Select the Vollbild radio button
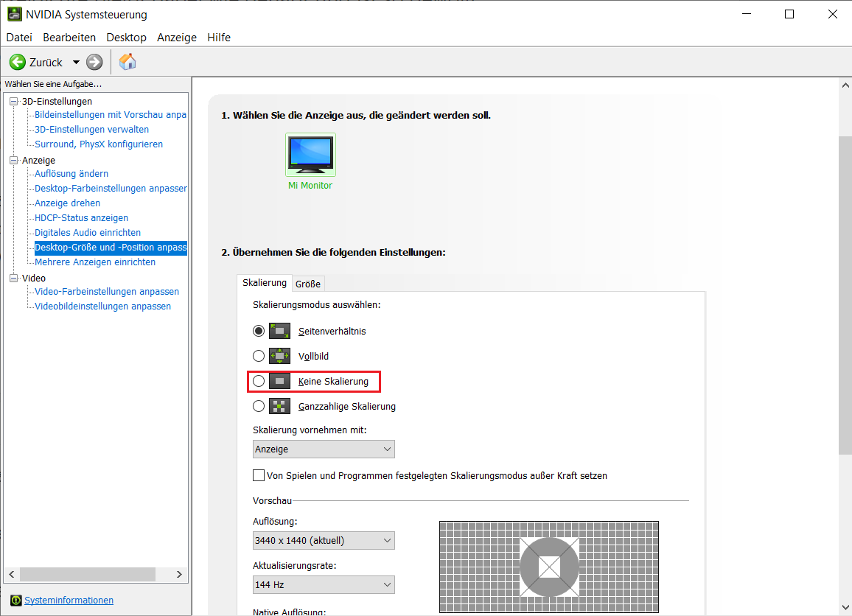The width and height of the screenshot is (852, 616). [x=259, y=356]
